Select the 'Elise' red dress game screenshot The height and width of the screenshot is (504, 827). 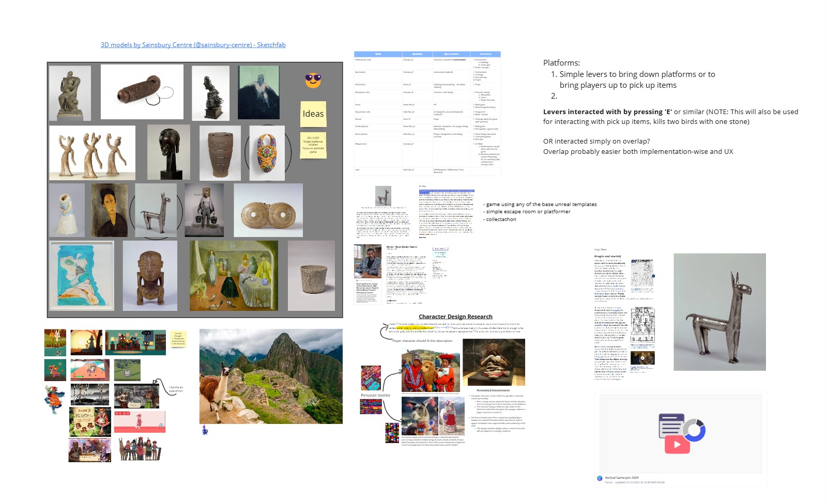click(90, 422)
